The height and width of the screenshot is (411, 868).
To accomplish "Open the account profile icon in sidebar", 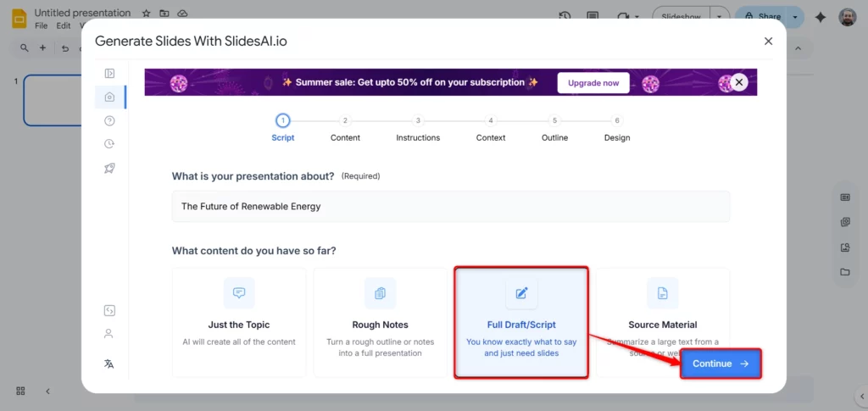I will pyautogui.click(x=109, y=334).
